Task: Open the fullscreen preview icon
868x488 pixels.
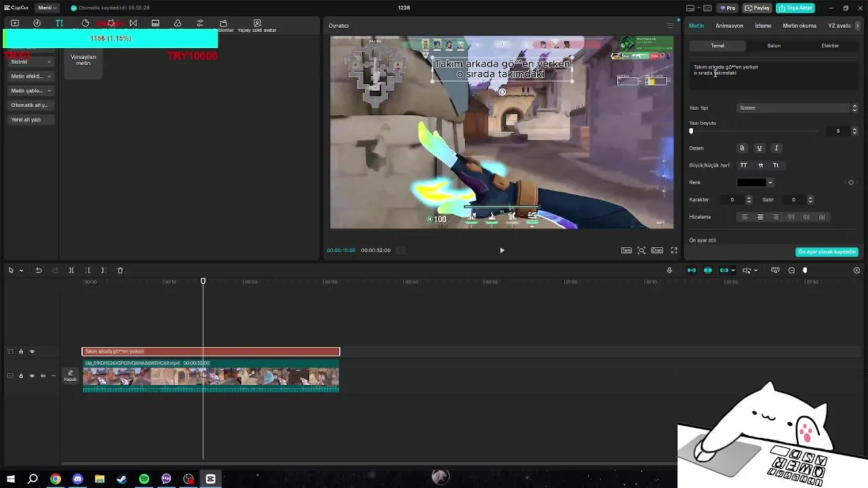Action: 674,250
